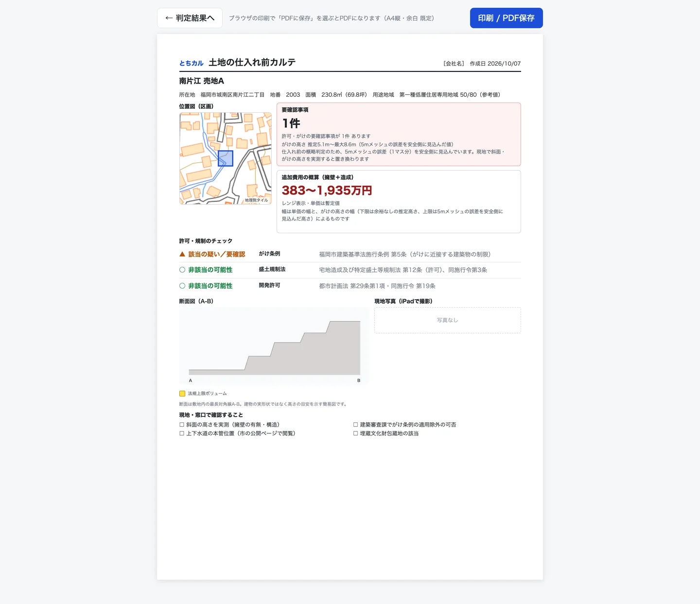The image size is (700, 604).
Task: Tick the 埋蔵文化財包蔵地の該当 checkbox
Action: click(x=356, y=433)
